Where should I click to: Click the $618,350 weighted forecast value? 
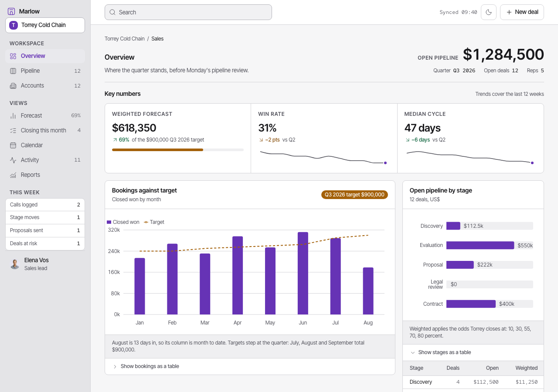pyautogui.click(x=134, y=128)
